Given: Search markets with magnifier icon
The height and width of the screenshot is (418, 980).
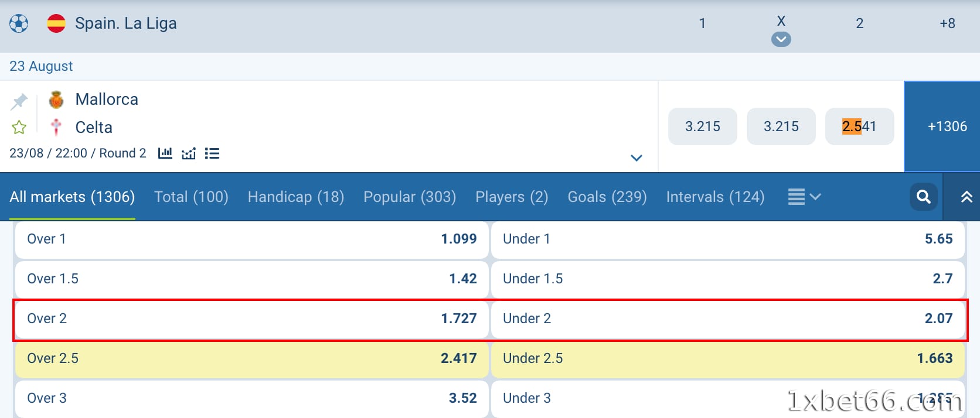Looking at the screenshot, I should [924, 197].
